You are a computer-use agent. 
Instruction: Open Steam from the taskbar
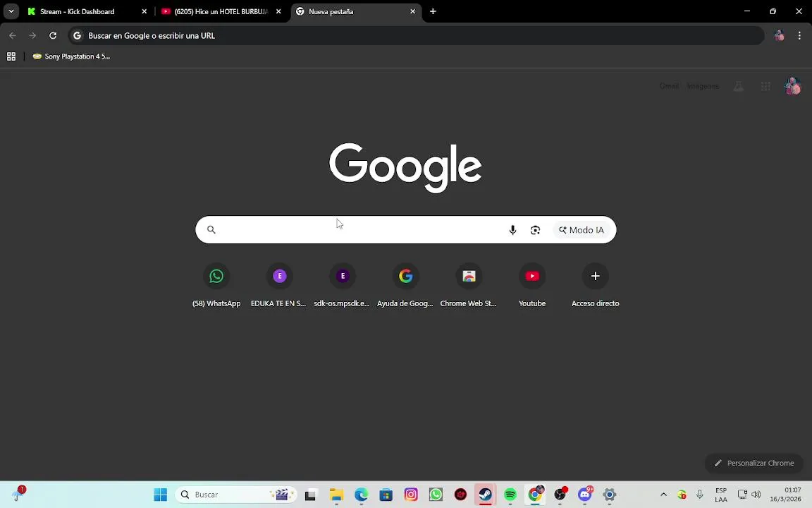pyautogui.click(x=485, y=495)
